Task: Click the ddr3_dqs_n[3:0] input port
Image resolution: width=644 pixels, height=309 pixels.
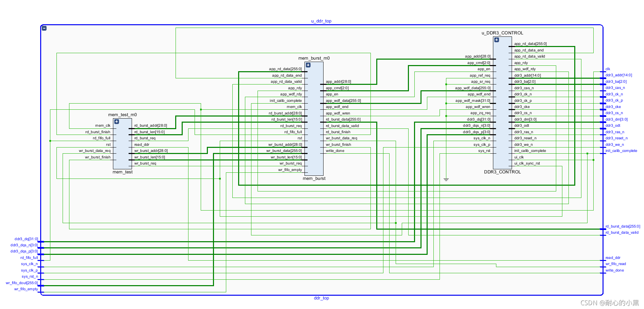Action: pyautogui.click(x=24, y=245)
